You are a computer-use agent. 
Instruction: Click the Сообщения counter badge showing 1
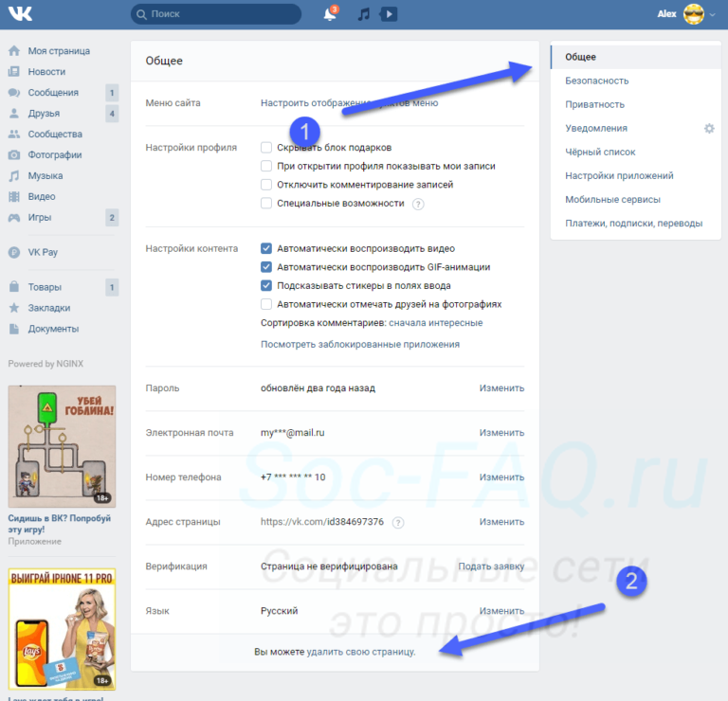pyautogui.click(x=112, y=93)
